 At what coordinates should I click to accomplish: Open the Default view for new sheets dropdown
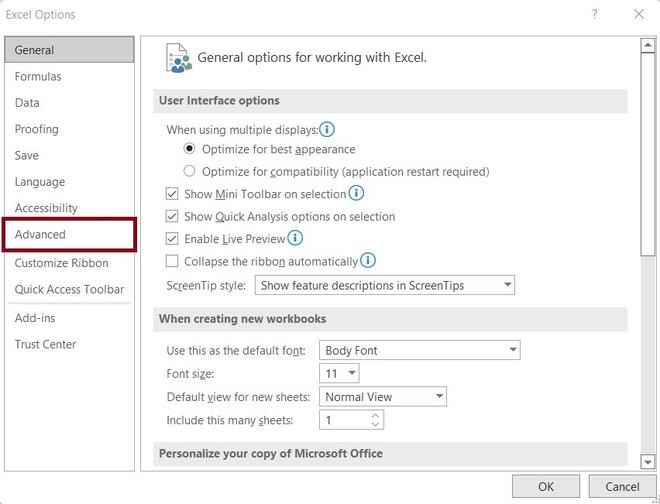[439, 397]
